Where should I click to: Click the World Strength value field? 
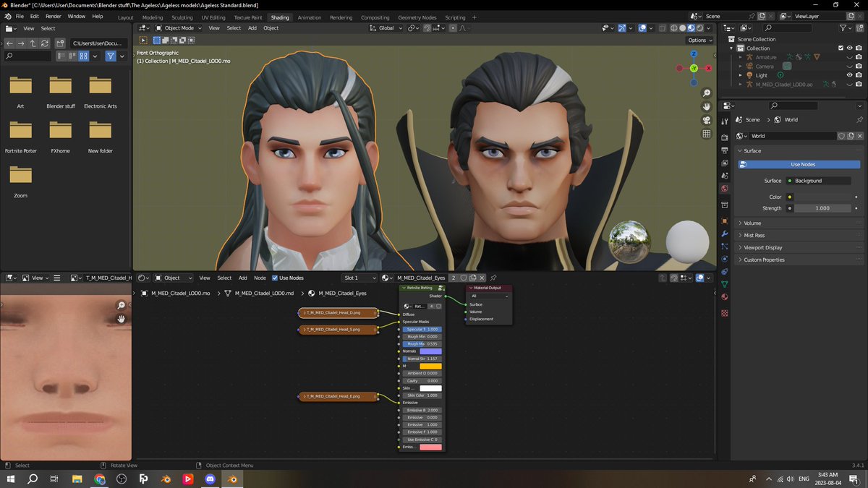pyautogui.click(x=822, y=208)
